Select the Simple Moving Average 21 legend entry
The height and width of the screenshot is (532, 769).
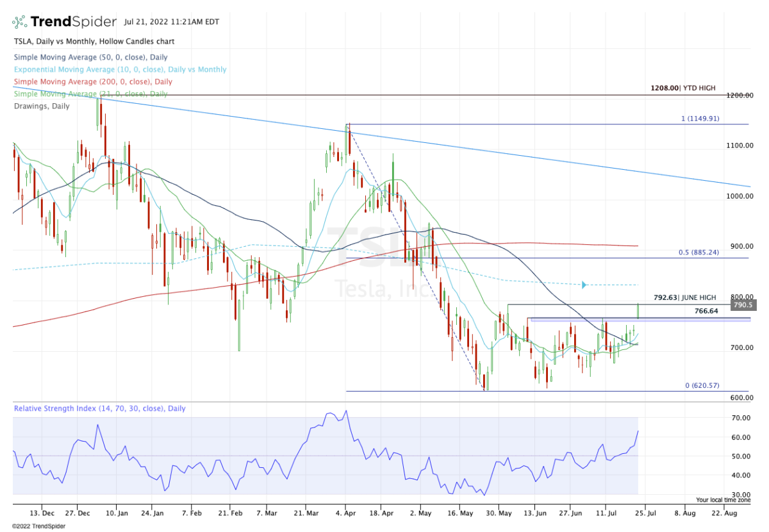click(x=90, y=94)
